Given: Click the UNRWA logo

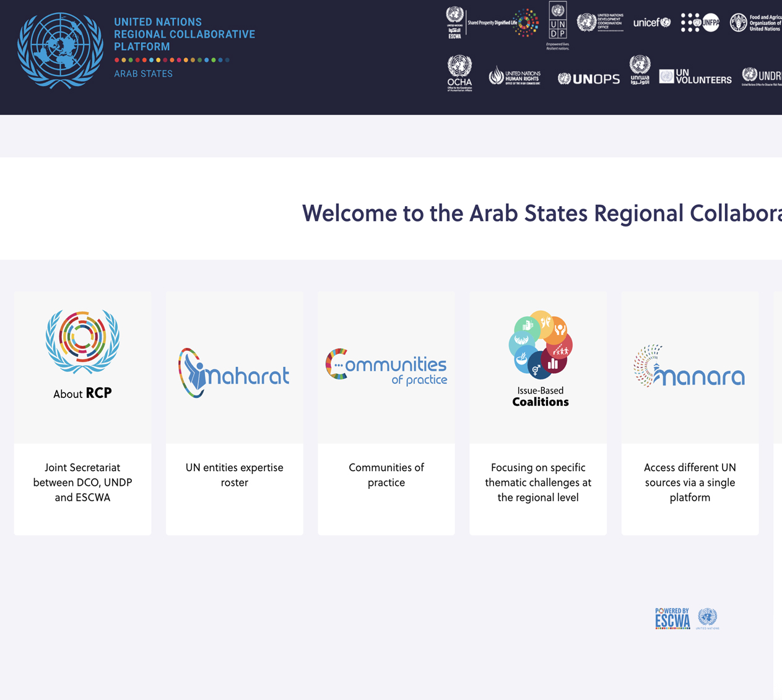Looking at the screenshot, I should click(640, 70).
